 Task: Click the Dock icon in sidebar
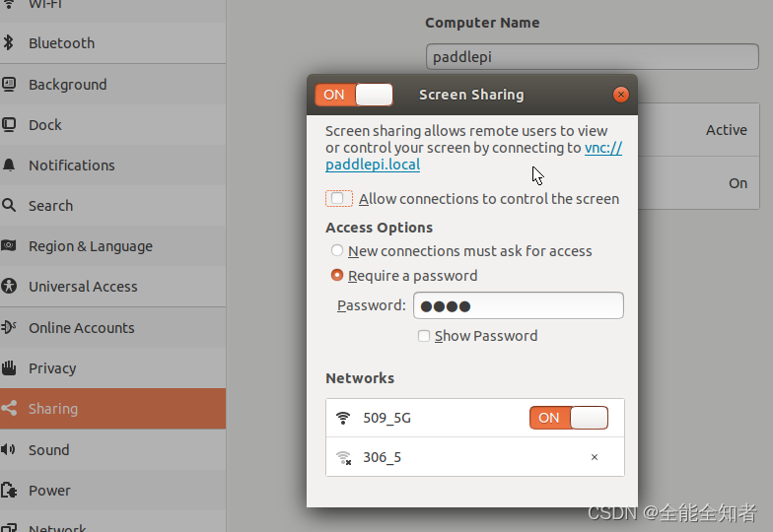9,124
